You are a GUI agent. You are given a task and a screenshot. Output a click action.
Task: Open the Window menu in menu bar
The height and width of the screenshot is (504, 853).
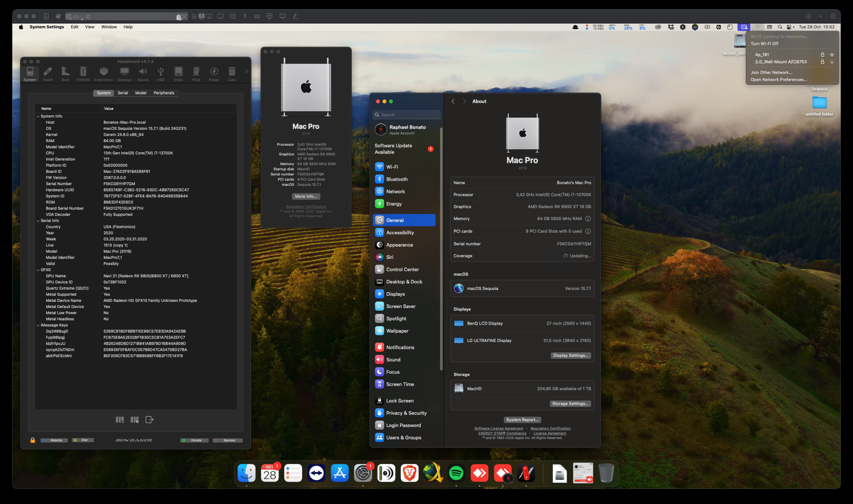tap(109, 27)
